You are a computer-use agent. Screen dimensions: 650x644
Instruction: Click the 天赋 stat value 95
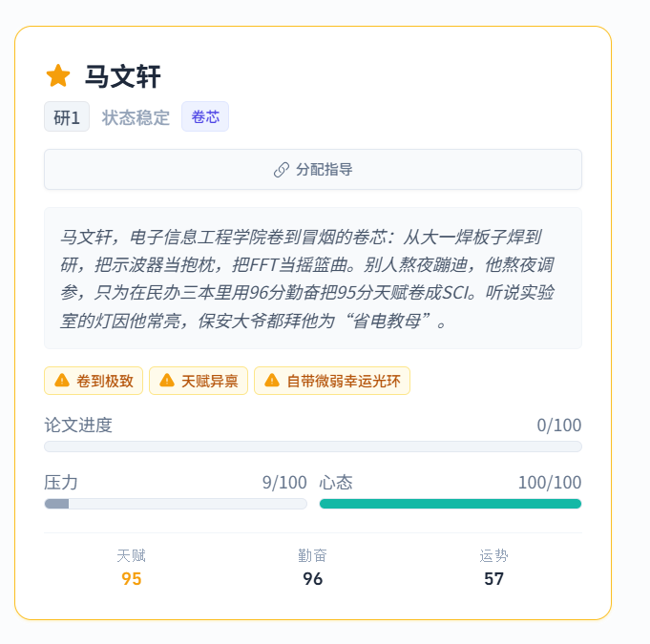click(132, 579)
